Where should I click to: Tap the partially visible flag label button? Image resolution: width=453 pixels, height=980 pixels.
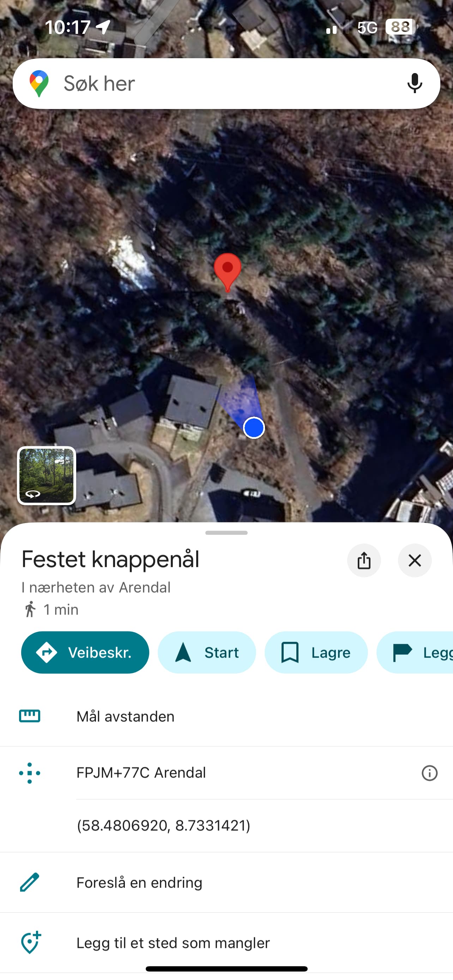(415, 652)
